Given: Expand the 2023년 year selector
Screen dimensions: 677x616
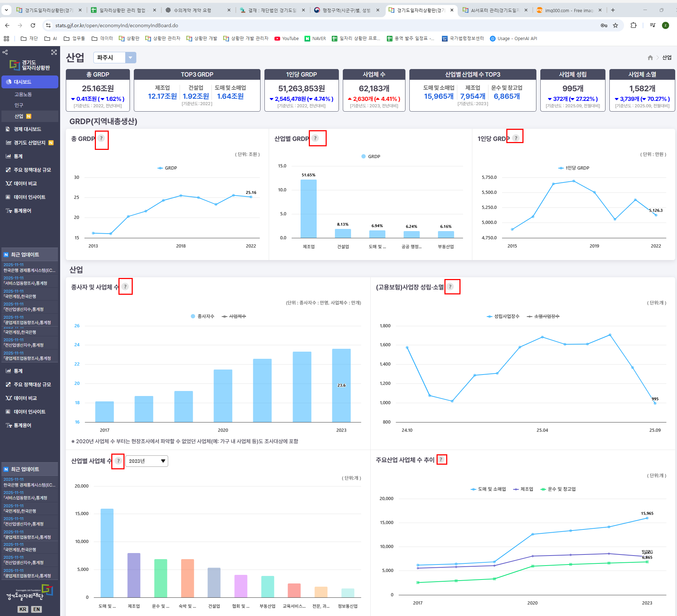Looking at the screenshot, I should 147,461.
